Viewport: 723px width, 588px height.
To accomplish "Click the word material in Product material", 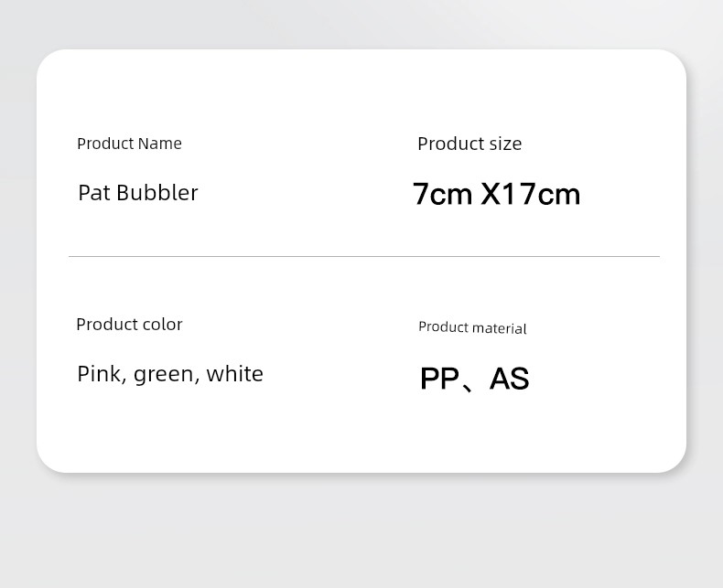I will coord(499,328).
